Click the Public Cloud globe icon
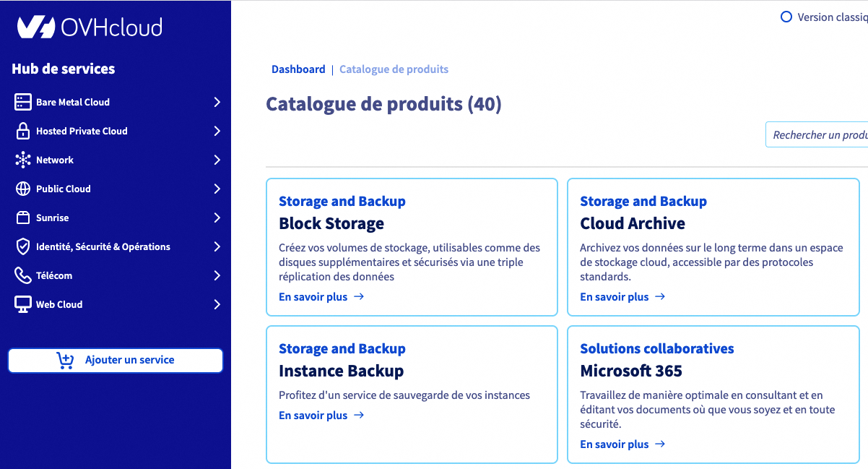This screenshot has height=469, width=868. (x=23, y=189)
